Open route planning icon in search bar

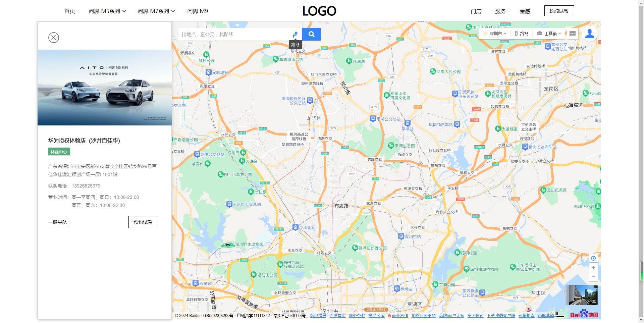pos(295,34)
